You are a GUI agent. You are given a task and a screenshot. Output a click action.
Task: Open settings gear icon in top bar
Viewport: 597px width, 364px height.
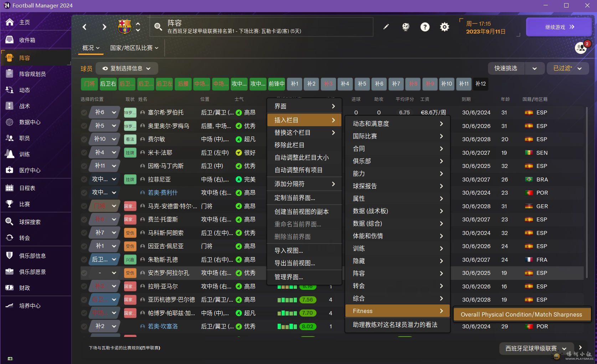(x=444, y=27)
